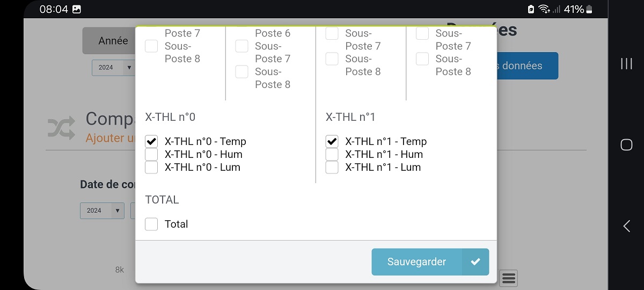The width and height of the screenshot is (644, 290).
Task: Enable X-THL n°1 - Hum checkbox
Action: point(332,155)
